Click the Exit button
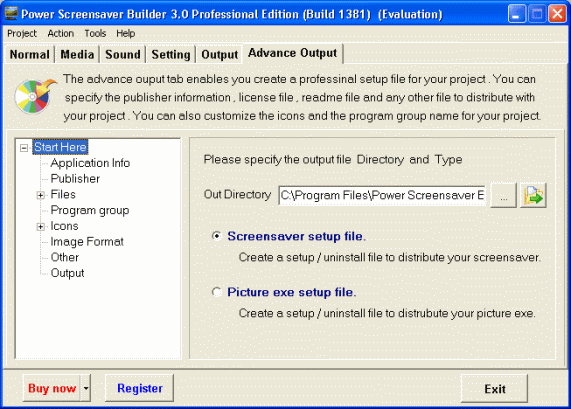The height and width of the screenshot is (409, 571). pos(495,389)
